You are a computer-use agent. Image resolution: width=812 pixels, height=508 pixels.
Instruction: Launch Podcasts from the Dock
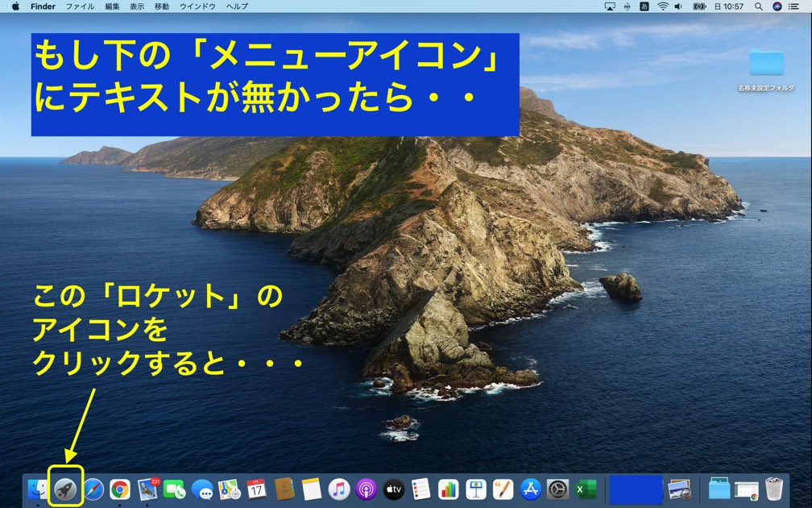[367, 489]
